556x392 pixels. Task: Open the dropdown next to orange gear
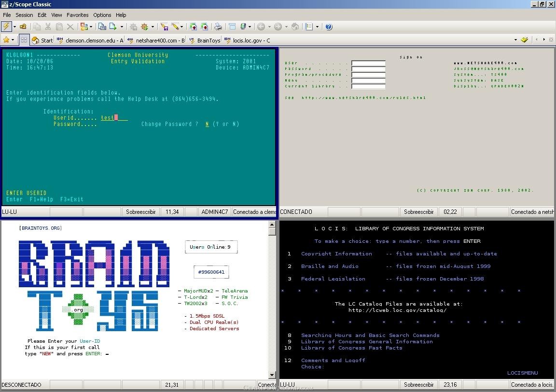(153, 27)
